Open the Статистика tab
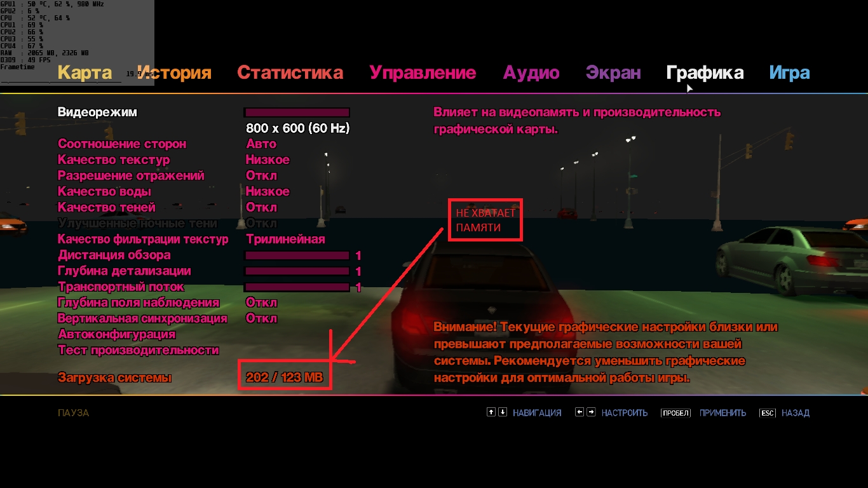This screenshot has width=868, height=488. click(x=290, y=73)
